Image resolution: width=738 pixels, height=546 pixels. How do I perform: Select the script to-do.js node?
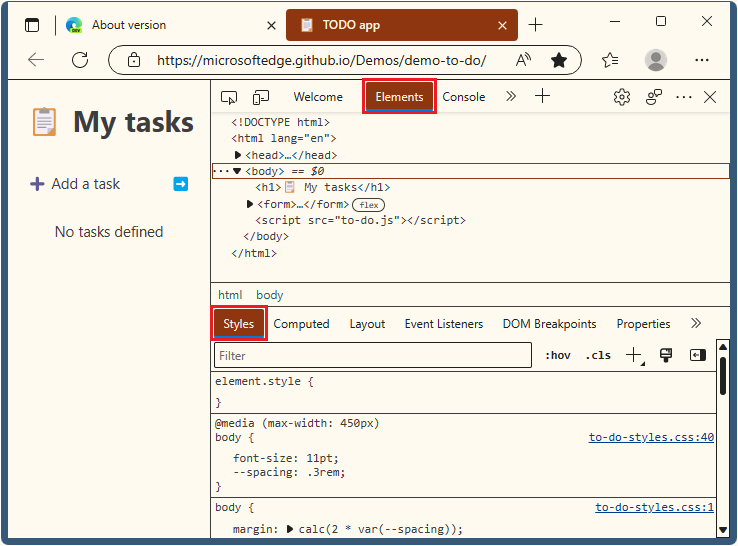point(360,220)
